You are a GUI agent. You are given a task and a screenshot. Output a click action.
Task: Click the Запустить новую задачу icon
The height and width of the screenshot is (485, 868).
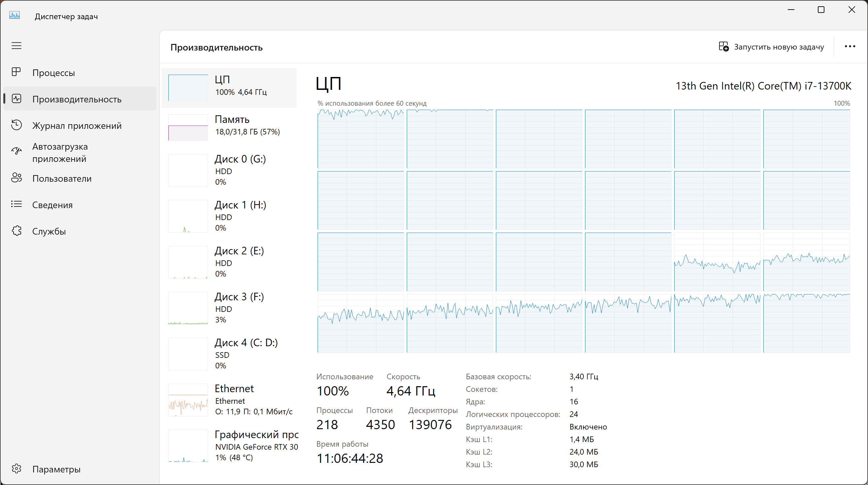[723, 47]
